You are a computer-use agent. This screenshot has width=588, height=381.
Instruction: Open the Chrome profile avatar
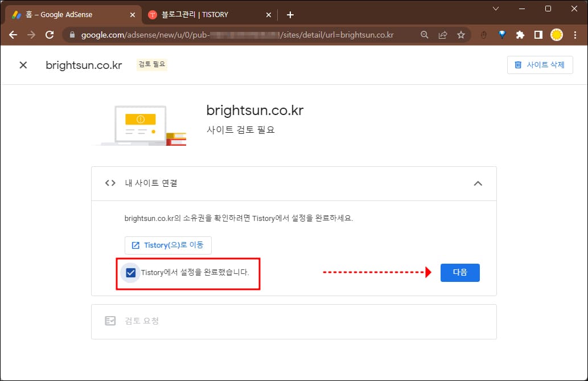557,35
